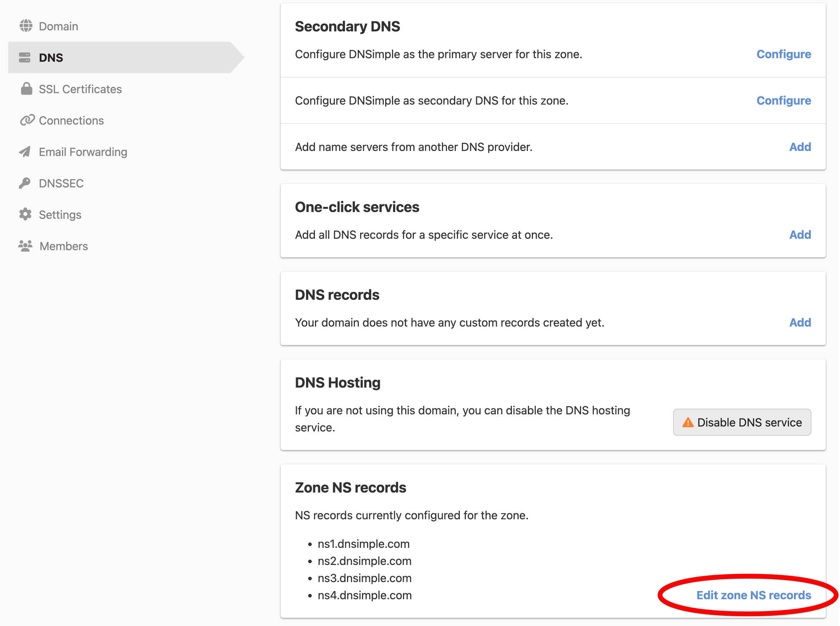
Task: Go to SSL Certificates page
Action: pos(80,89)
